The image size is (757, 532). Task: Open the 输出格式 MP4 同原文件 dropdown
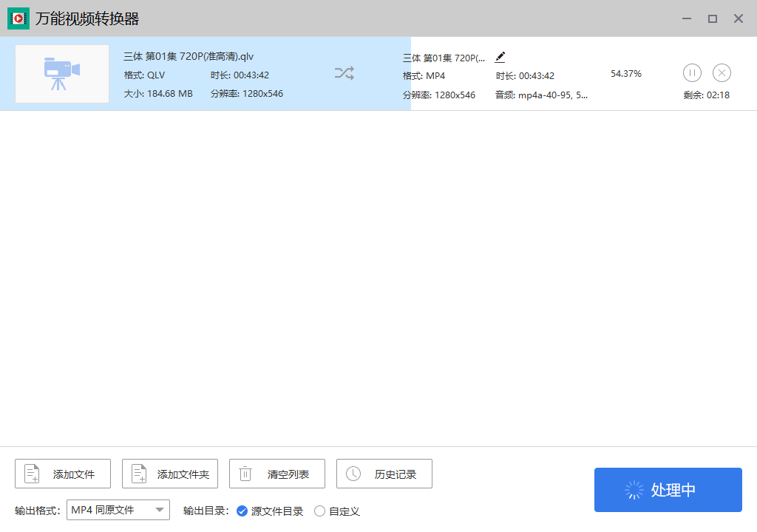point(111,510)
